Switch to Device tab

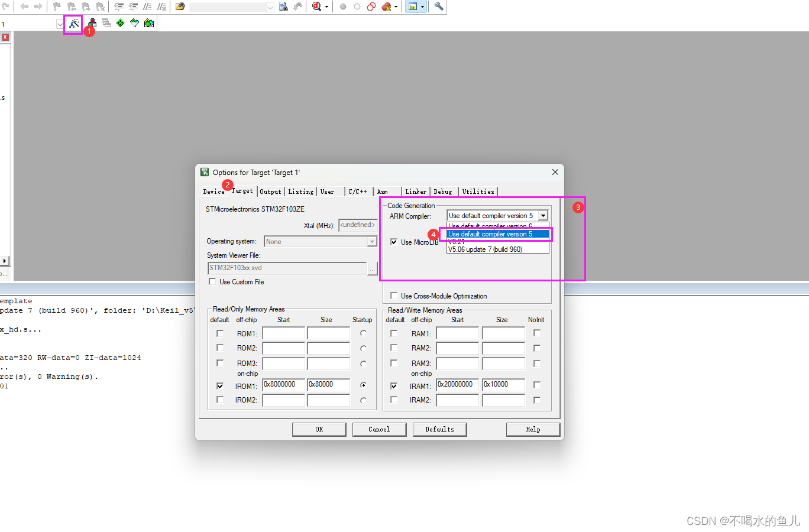click(213, 192)
